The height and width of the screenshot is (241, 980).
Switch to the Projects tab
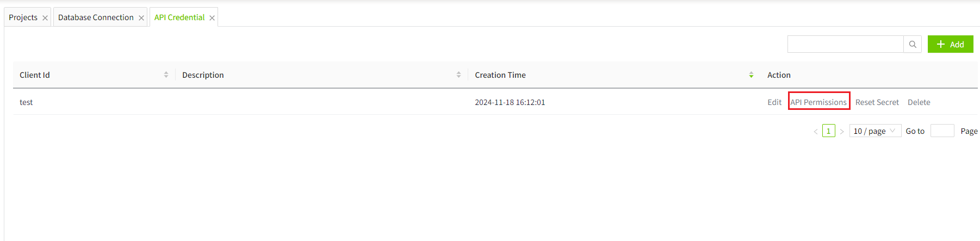click(23, 17)
